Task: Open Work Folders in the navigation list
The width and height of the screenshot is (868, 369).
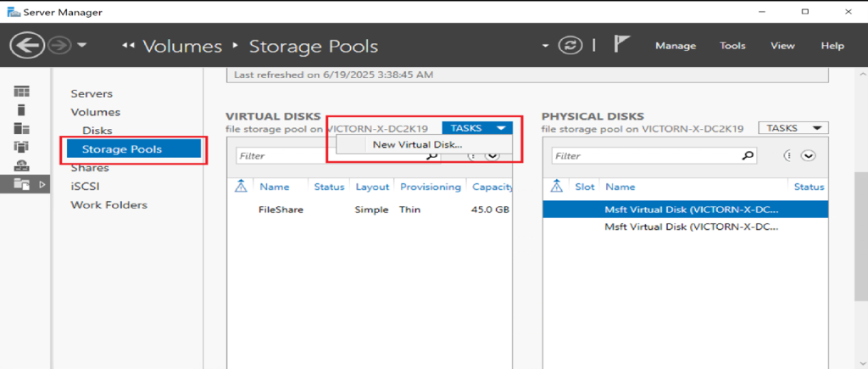Action: click(x=108, y=204)
